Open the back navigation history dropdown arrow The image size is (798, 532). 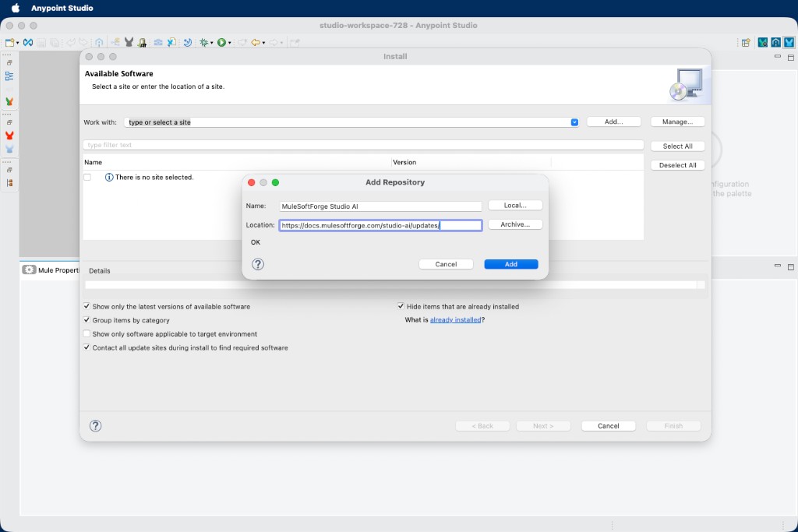point(263,44)
